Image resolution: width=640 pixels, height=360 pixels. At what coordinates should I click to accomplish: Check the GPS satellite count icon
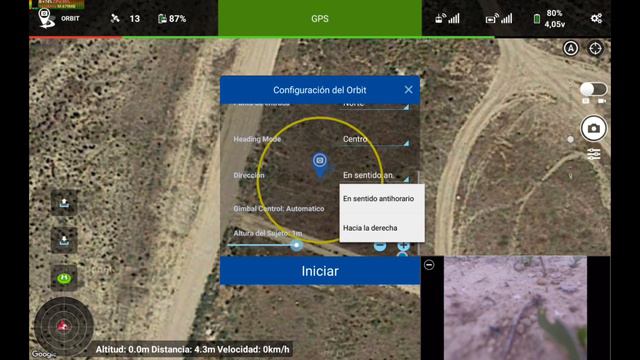click(116, 18)
